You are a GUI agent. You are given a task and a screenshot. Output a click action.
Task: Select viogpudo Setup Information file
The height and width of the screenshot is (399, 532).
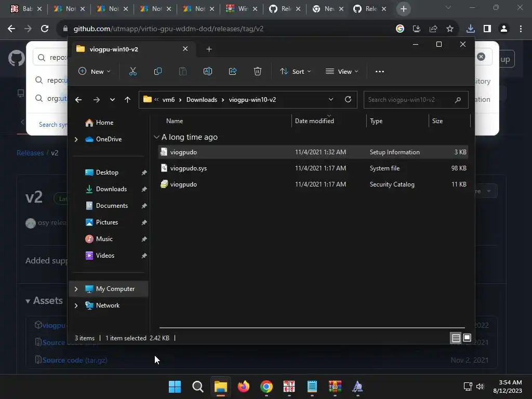coord(313,152)
